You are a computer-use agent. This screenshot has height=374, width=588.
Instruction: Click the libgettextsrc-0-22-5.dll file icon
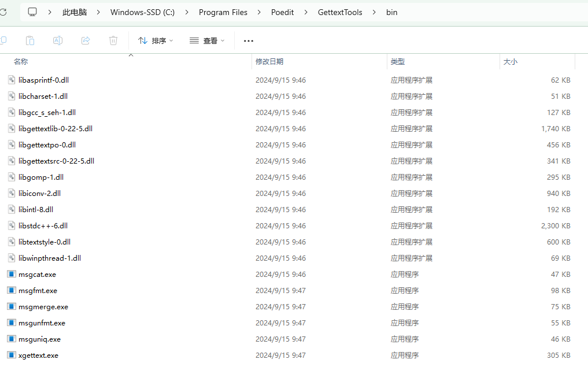pyautogui.click(x=12, y=161)
